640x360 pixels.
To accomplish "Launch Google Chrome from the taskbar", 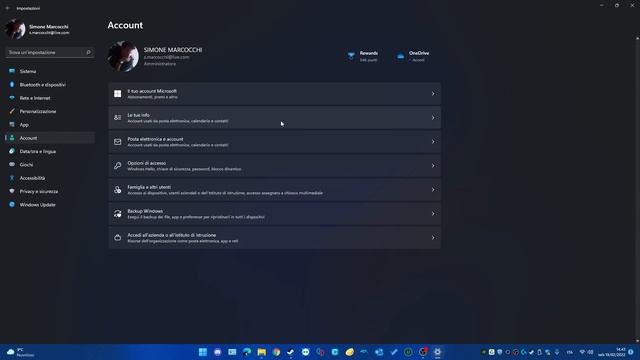I will point(276,352).
